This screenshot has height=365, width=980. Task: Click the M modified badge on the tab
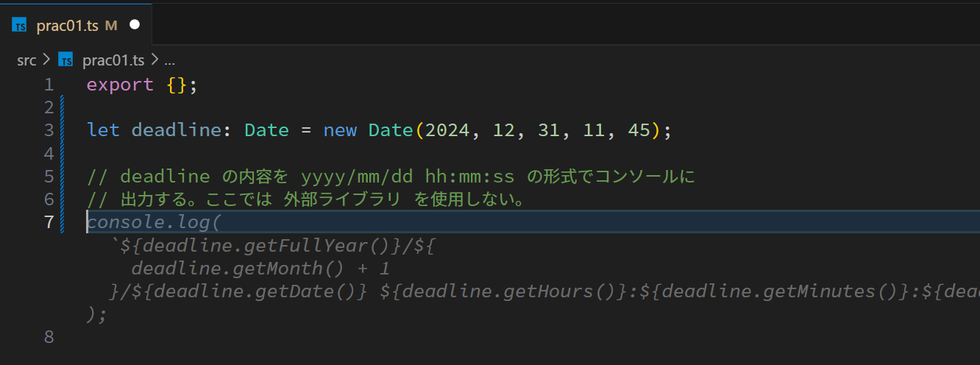pyautogui.click(x=111, y=26)
